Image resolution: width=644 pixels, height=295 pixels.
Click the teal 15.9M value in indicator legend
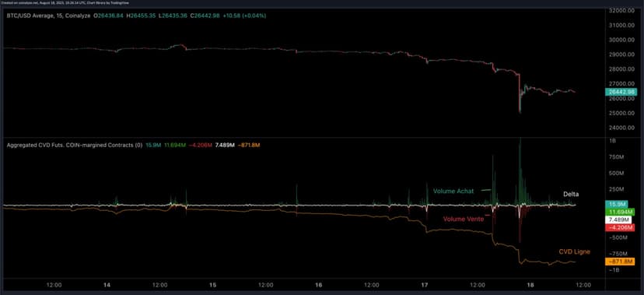[152, 145]
